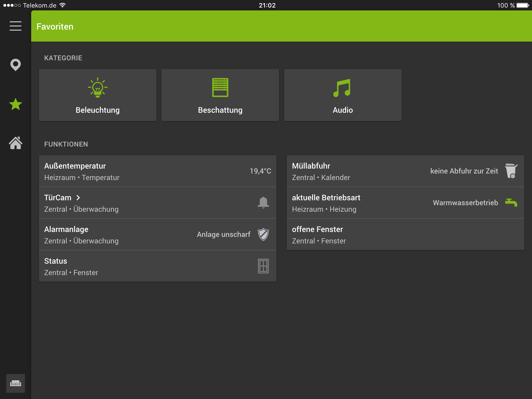Toggle Alarmanlage 'Anlage unscharf' state

pos(223,234)
